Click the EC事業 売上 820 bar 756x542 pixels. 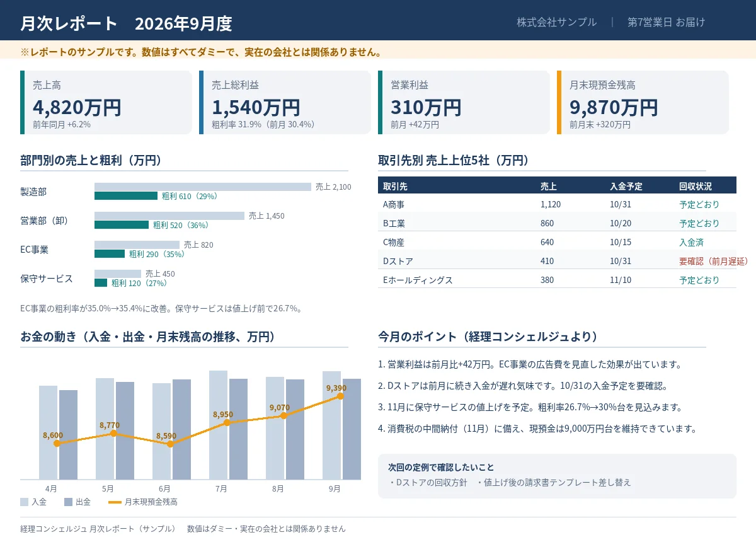pos(137,245)
